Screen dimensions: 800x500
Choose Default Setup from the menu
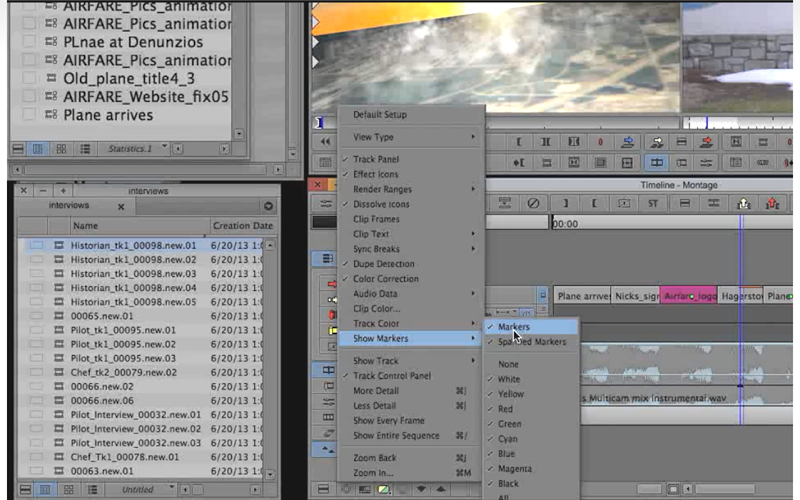[380, 114]
